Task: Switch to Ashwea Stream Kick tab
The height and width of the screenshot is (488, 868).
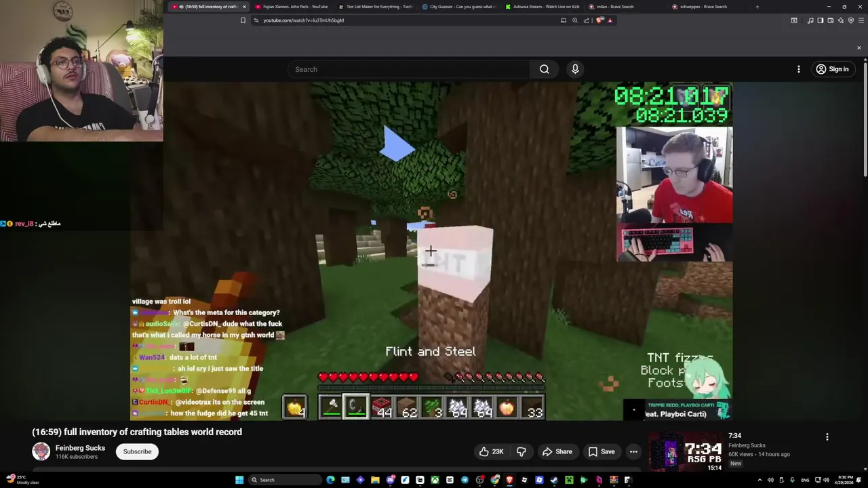Action: [x=543, y=7]
